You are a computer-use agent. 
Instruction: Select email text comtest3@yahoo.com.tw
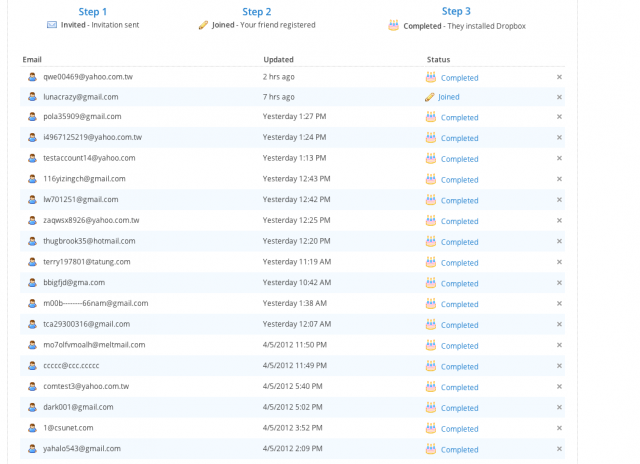[86, 386]
